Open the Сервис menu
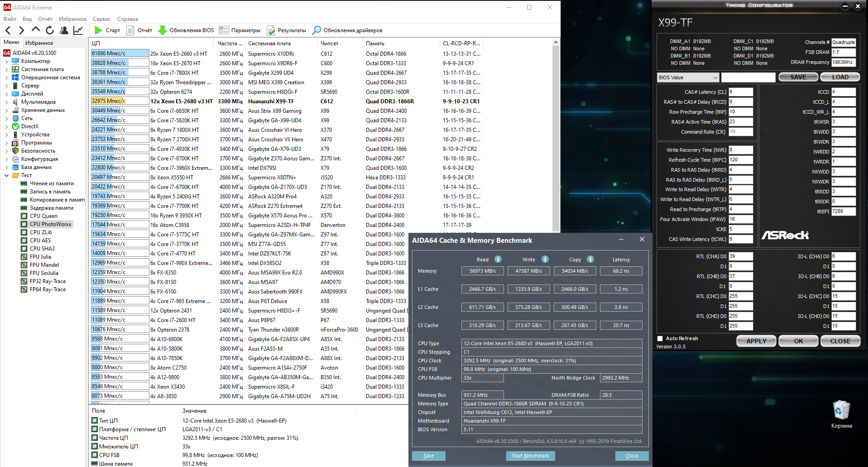Viewport: 868px width, 467px height. coord(102,19)
